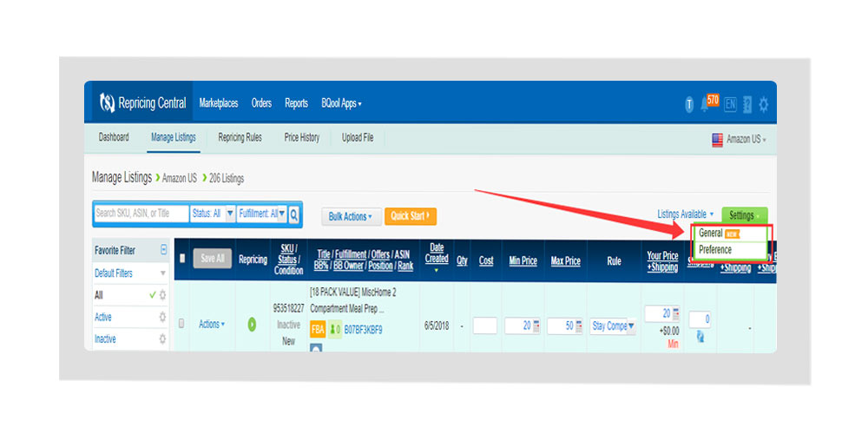Click the green repricing play icon
Viewport: 868px width, 434px height.
(x=252, y=324)
